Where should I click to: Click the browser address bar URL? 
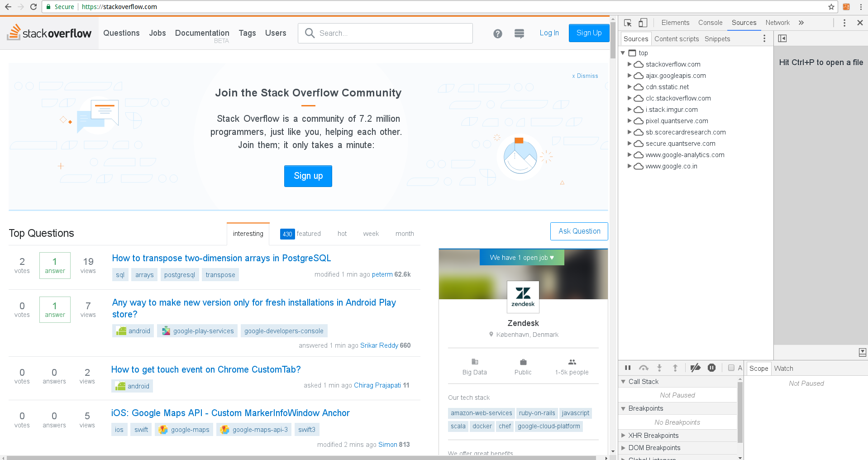[x=119, y=7]
